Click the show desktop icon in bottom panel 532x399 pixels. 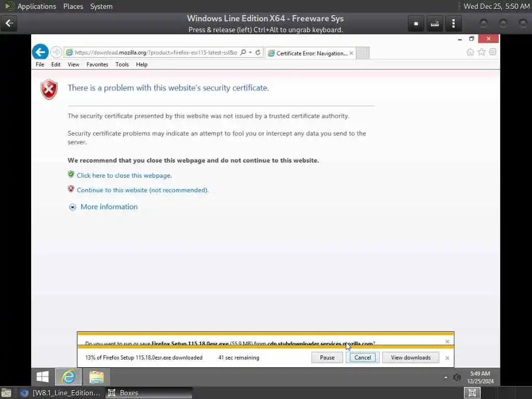[6, 393]
